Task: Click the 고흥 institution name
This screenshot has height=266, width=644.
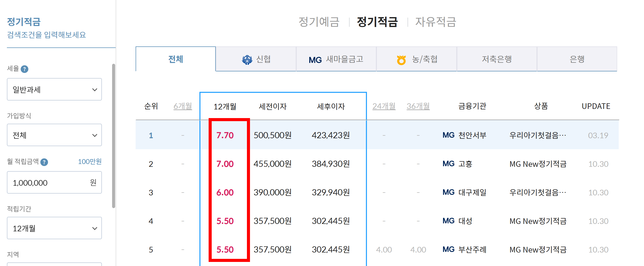Action: coord(465,164)
